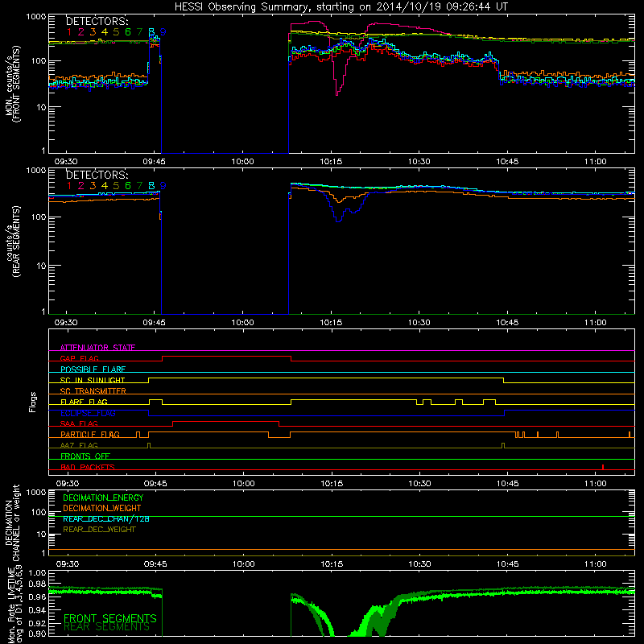Click the 0.92 tick on livetime axis
644x644 pixels.
(38, 621)
